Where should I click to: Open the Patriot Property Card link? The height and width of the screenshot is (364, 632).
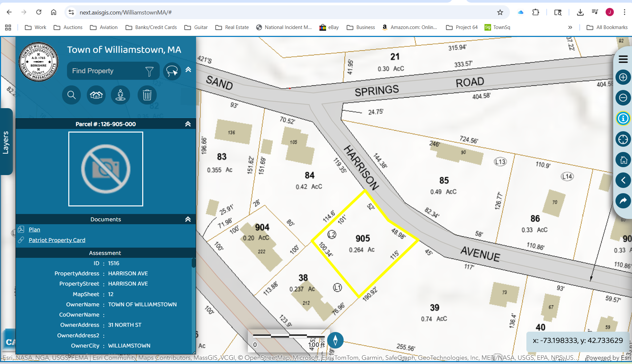point(57,240)
